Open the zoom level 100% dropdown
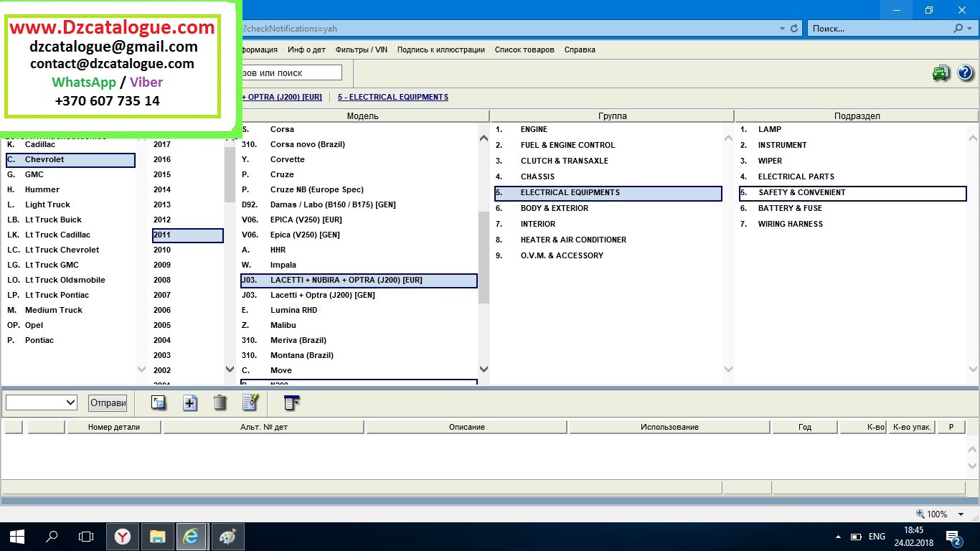 click(962, 514)
